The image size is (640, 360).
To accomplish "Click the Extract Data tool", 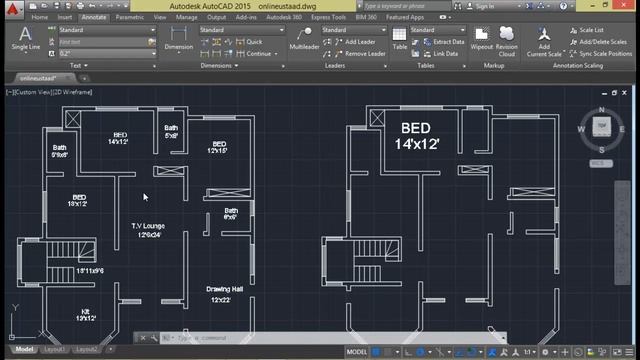I will coord(444,42).
